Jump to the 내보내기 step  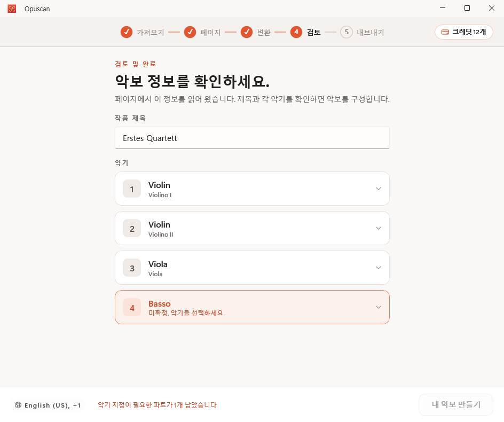point(362,32)
